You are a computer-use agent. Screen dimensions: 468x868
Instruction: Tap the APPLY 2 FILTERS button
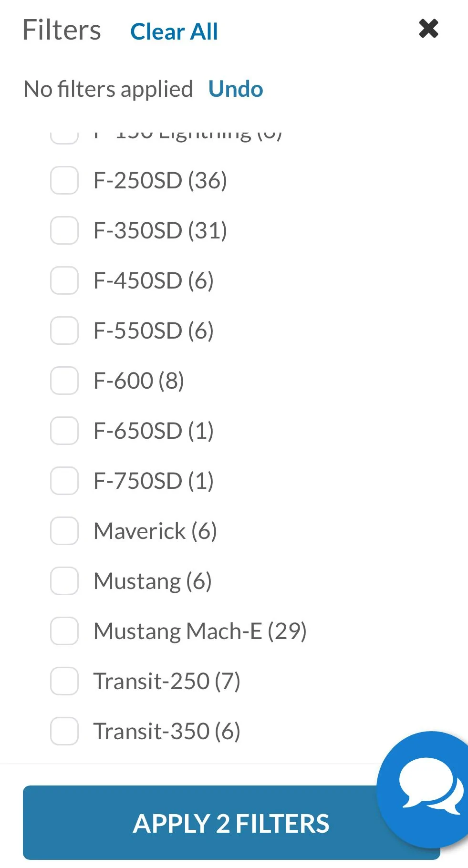point(231,823)
